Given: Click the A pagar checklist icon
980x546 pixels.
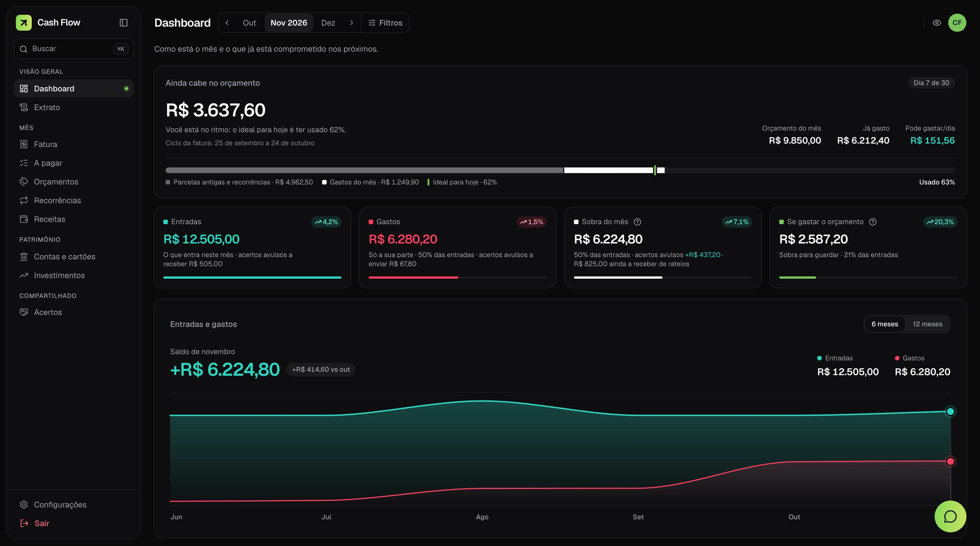Looking at the screenshot, I should [24, 163].
